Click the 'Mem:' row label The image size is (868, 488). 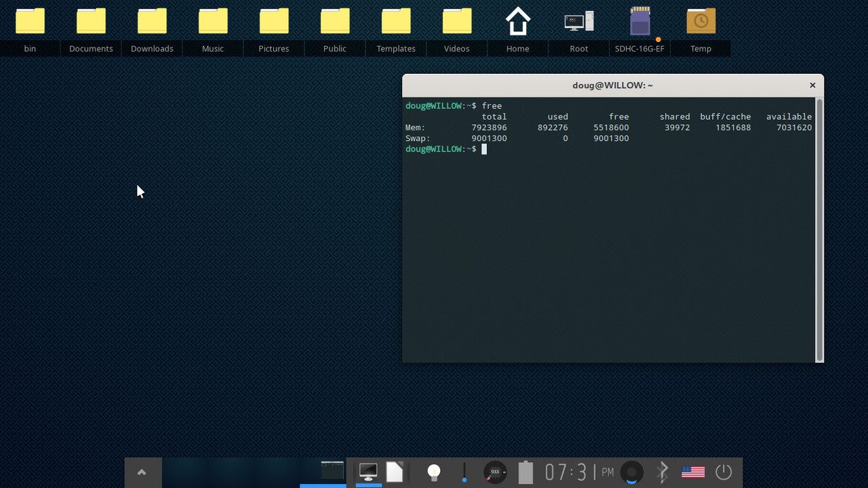point(415,127)
